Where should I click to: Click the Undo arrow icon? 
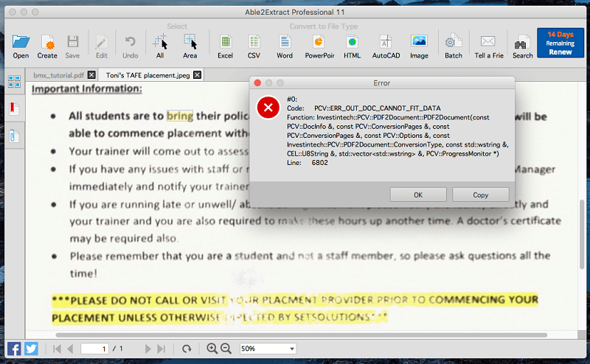[x=131, y=41]
